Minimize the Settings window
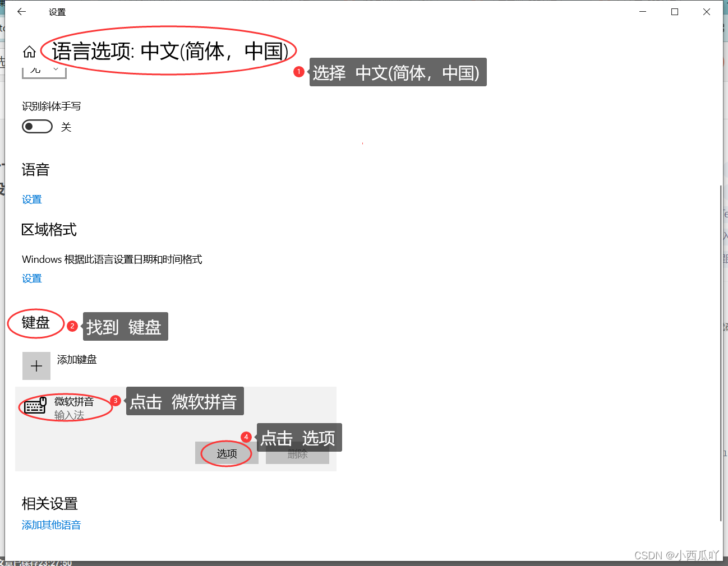Image resolution: width=728 pixels, height=566 pixels. 643,12
